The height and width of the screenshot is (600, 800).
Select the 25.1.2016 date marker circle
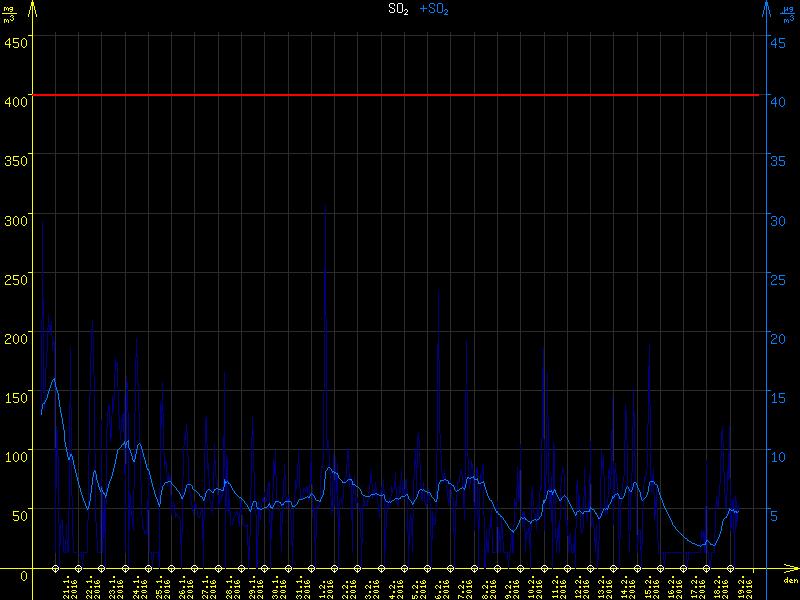click(x=149, y=570)
